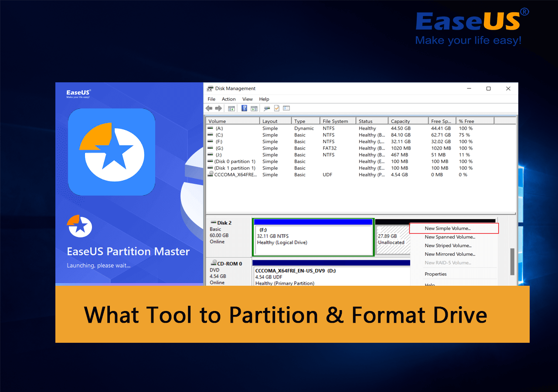558x392 pixels.
Task: Click the Disk 2 drive icon
Action: point(214,223)
